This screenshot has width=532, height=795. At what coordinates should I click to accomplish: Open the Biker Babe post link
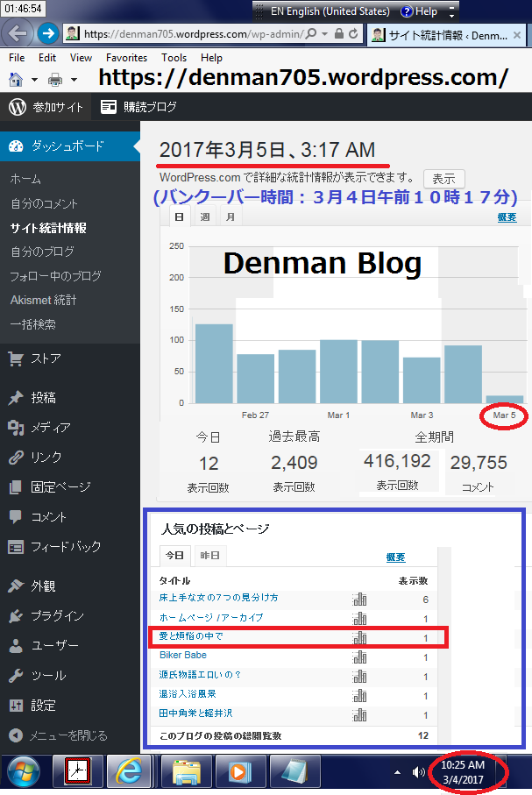click(183, 655)
